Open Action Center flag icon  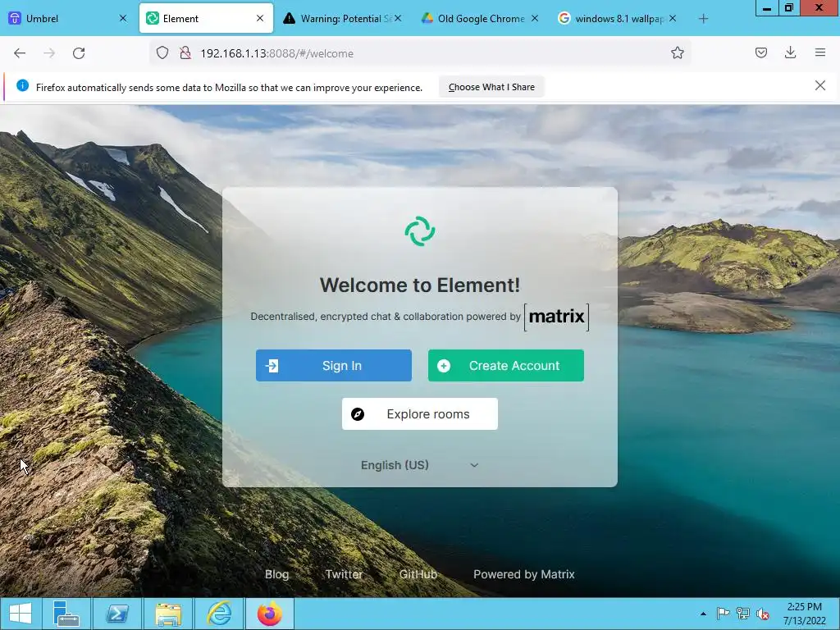[x=723, y=614]
